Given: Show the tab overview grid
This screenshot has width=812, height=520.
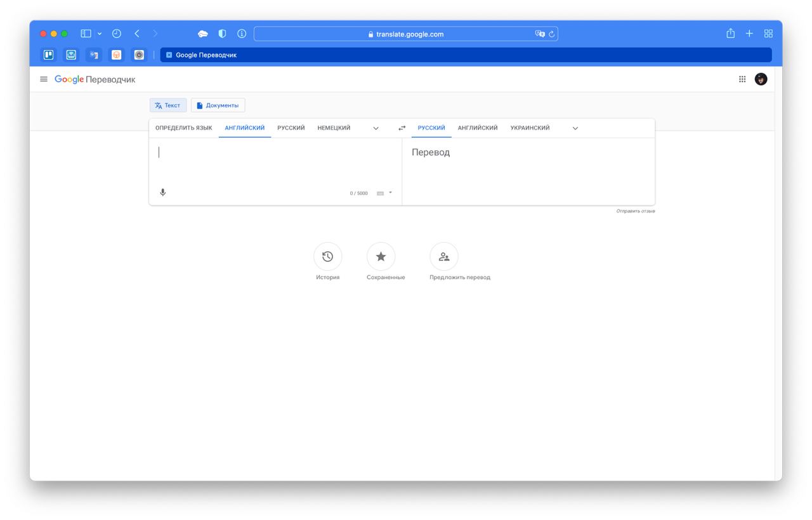Looking at the screenshot, I should coord(768,34).
